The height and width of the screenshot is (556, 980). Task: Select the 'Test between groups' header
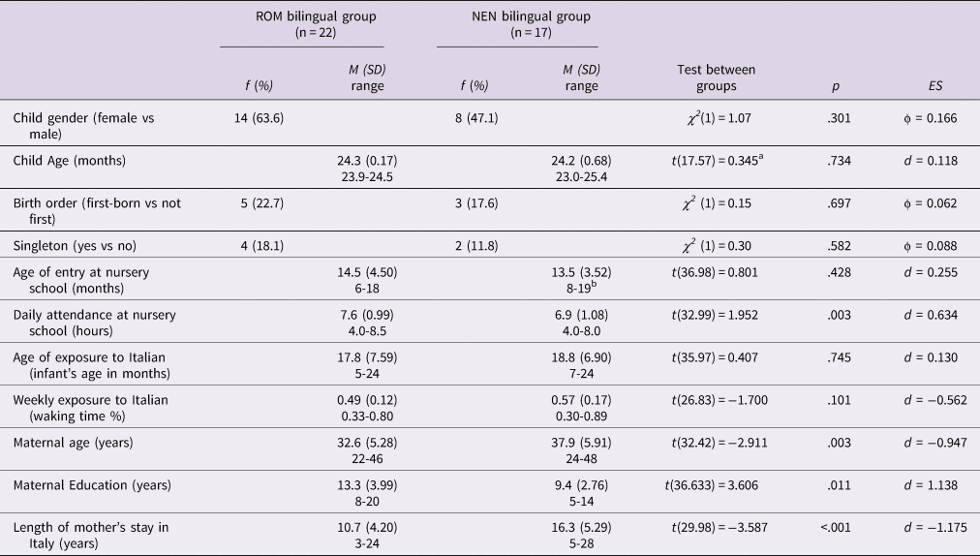pos(717,77)
